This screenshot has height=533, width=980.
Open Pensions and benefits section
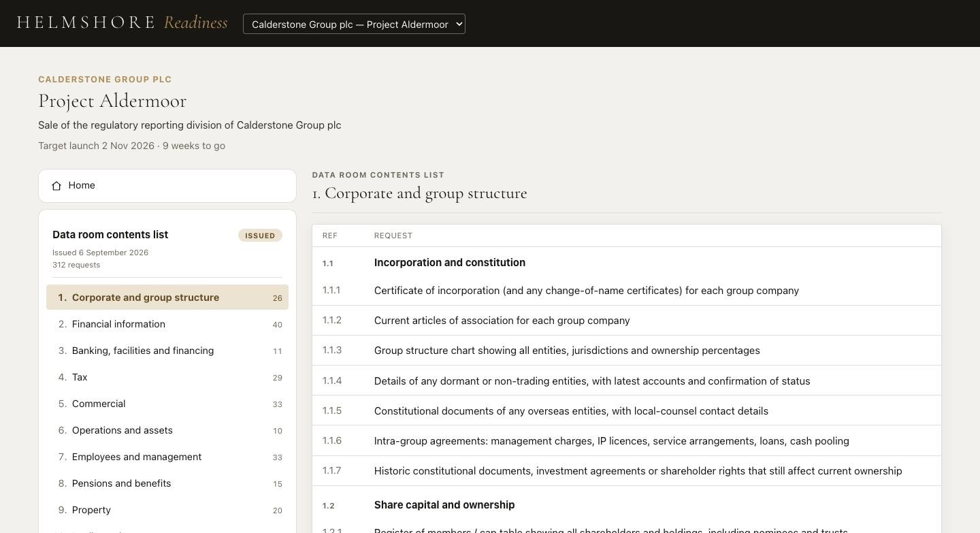point(167,483)
